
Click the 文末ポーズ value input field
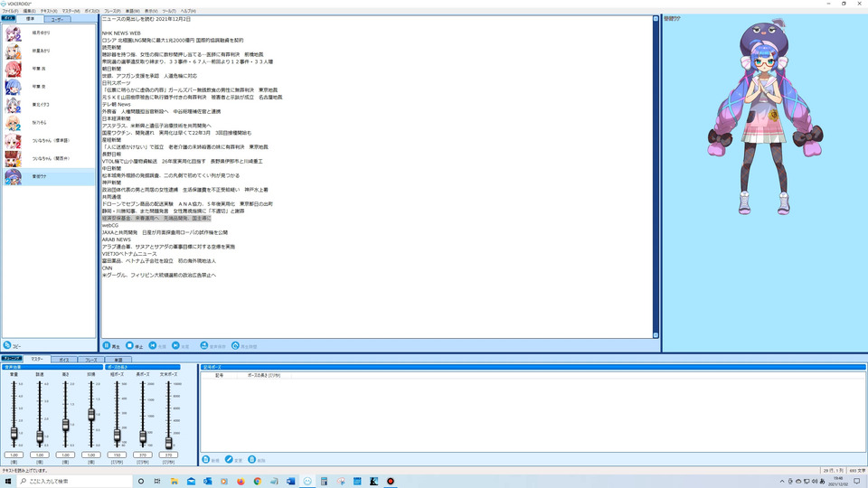click(168, 455)
